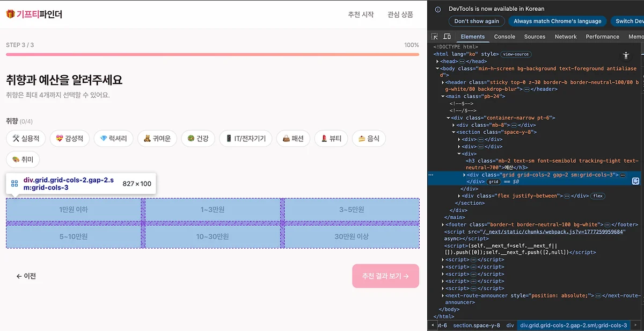Screen dimensions: 644x331
Task: Open the Sources tab
Action: pyautogui.click(x=535, y=37)
